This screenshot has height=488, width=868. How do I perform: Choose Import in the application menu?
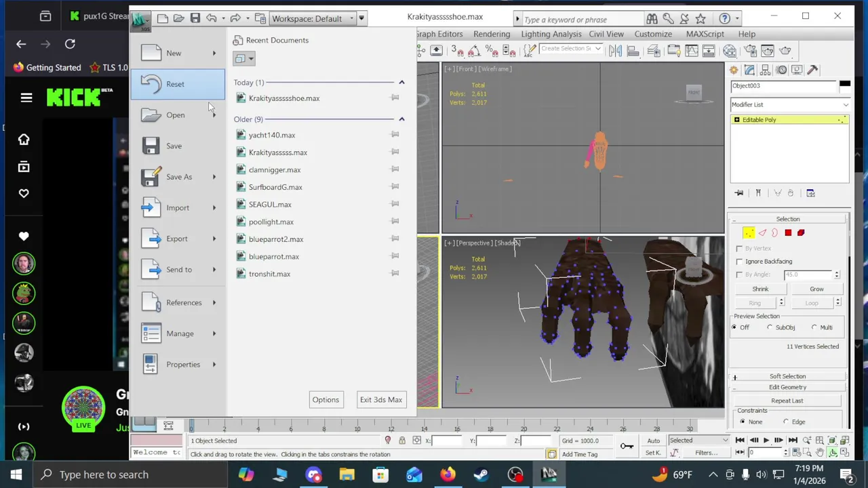pos(178,208)
